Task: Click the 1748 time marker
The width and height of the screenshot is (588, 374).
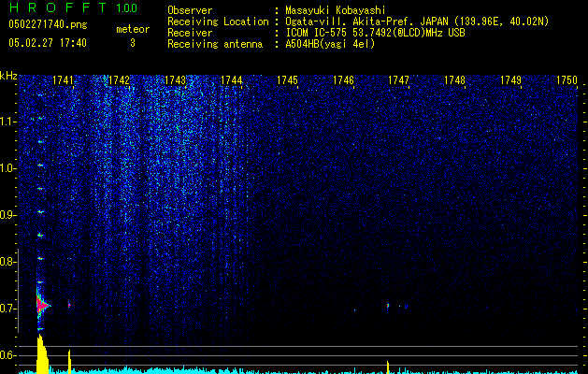Action: pyautogui.click(x=454, y=79)
